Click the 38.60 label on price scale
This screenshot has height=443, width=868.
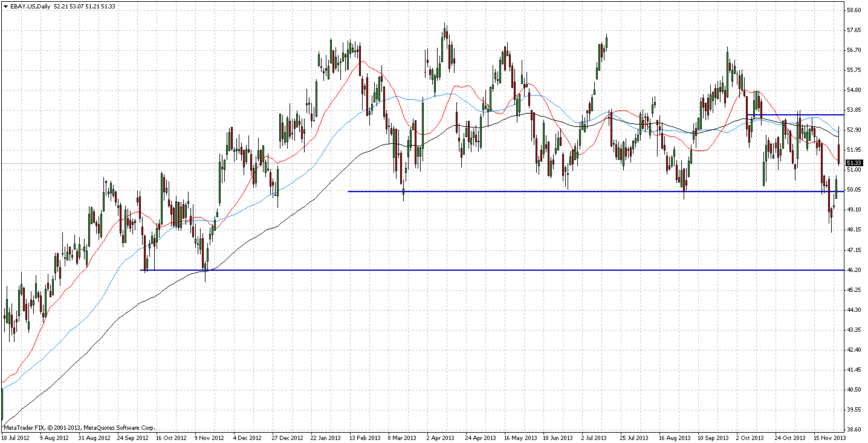tap(853, 430)
